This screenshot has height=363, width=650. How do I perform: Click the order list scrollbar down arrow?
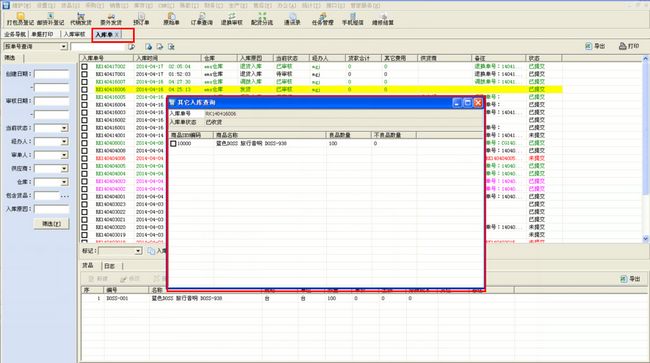tap(645, 239)
